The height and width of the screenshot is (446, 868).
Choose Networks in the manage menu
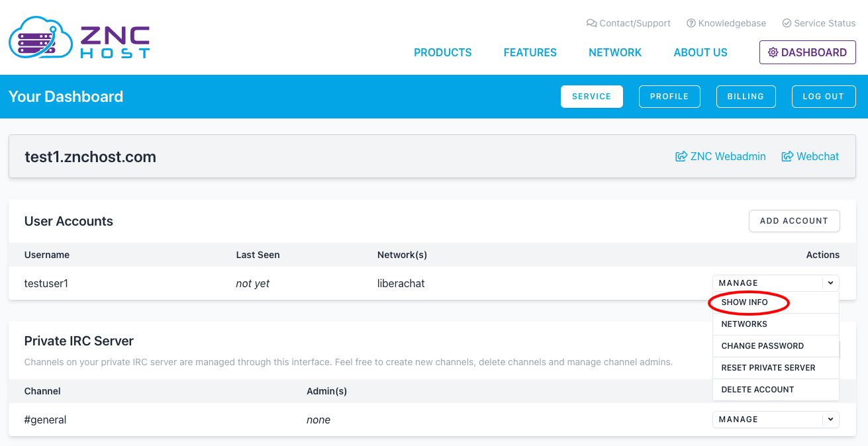click(x=744, y=324)
